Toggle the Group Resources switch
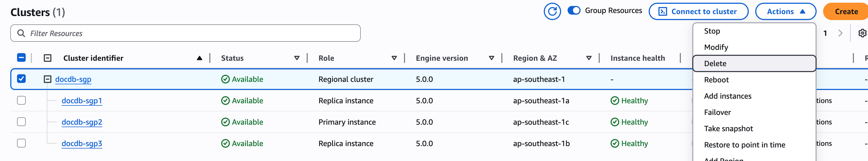This screenshot has height=161, width=868. [574, 11]
